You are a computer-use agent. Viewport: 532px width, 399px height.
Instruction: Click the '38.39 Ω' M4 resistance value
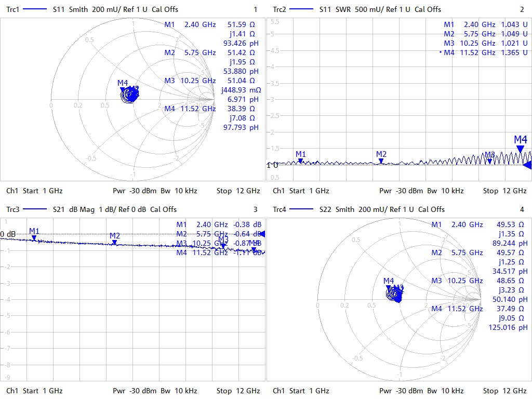241,109
